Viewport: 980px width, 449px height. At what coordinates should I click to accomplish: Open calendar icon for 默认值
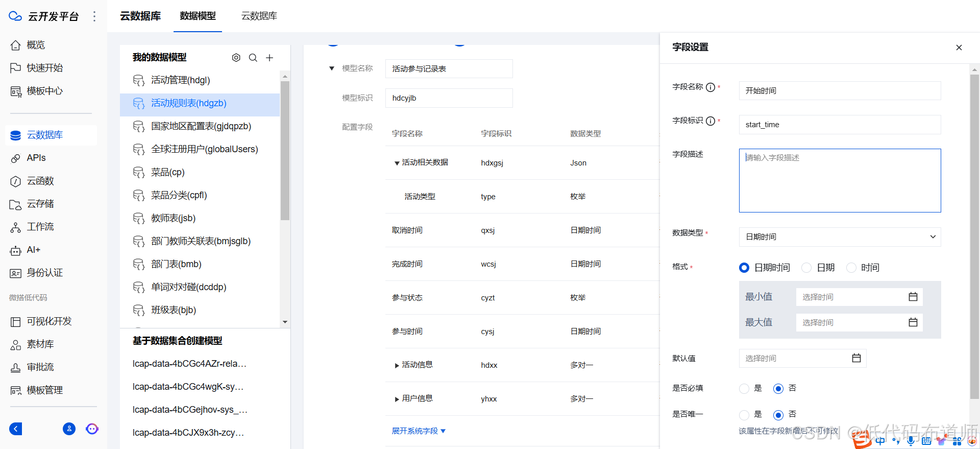click(856, 358)
